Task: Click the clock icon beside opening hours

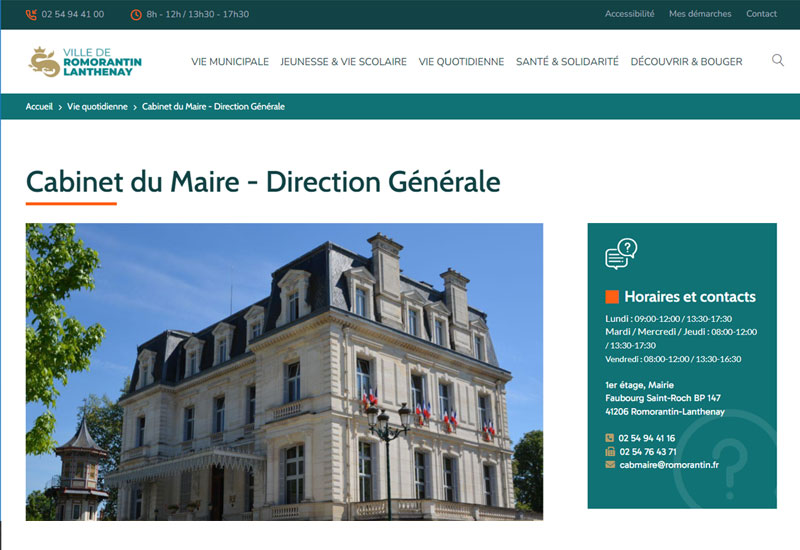Action: click(x=136, y=14)
